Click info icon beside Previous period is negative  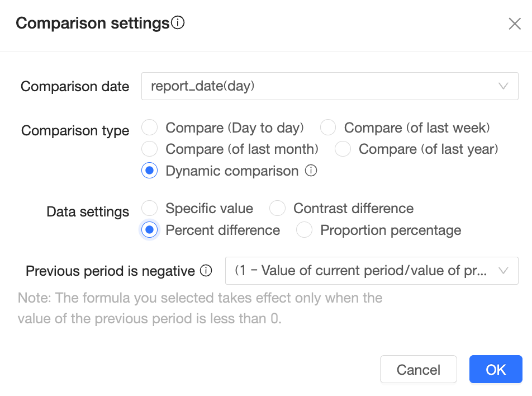[x=206, y=271]
